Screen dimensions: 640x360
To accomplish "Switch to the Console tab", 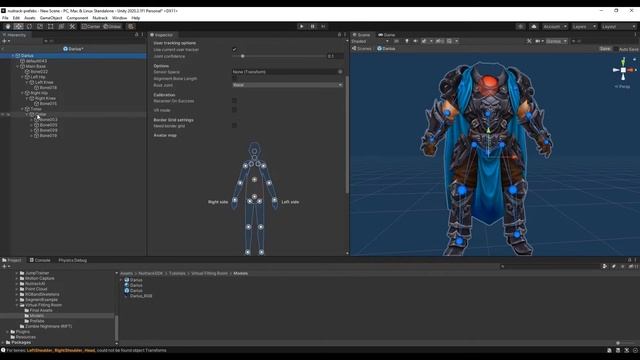I will [40, 260].
